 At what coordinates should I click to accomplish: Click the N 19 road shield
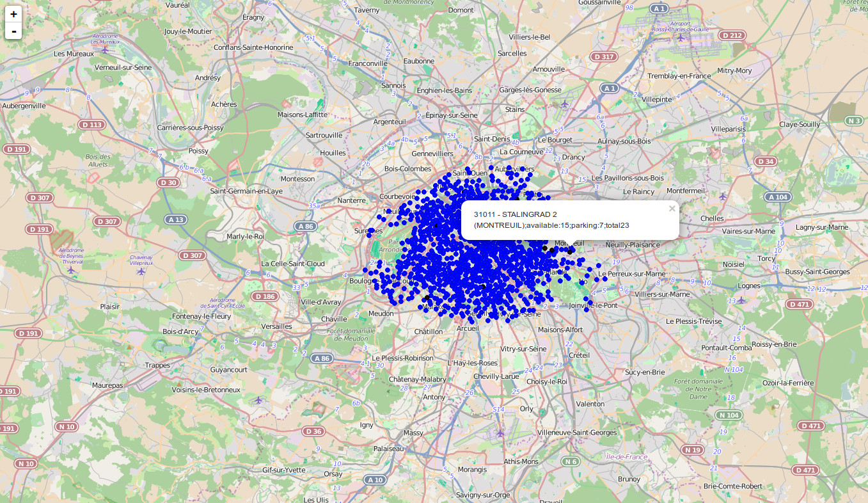pos(692,450)
